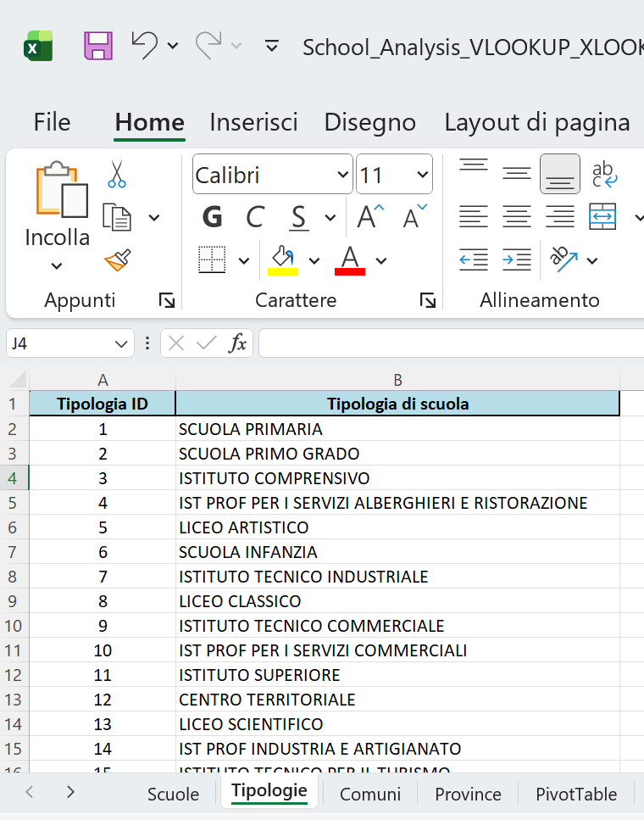The width and height of the screenshot is (644, 820).
Task: Apply bold formatting with the G icon
Action: click(211, 217)
